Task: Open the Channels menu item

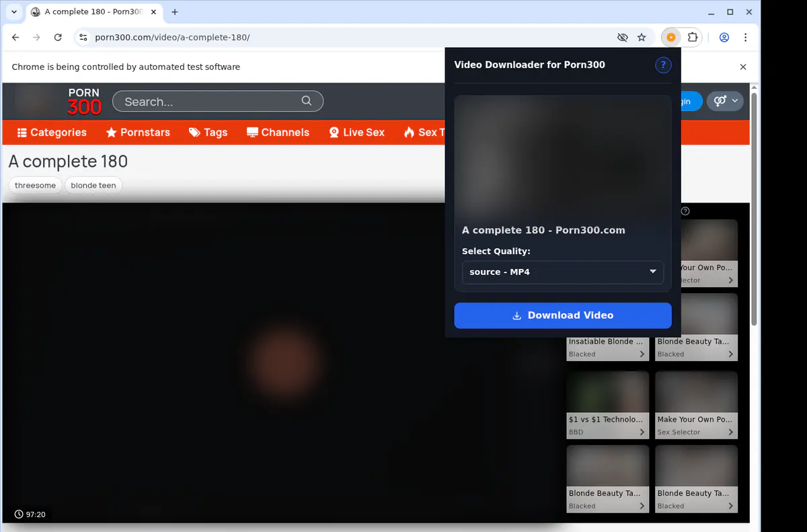Action: click(x=278, y=132)
